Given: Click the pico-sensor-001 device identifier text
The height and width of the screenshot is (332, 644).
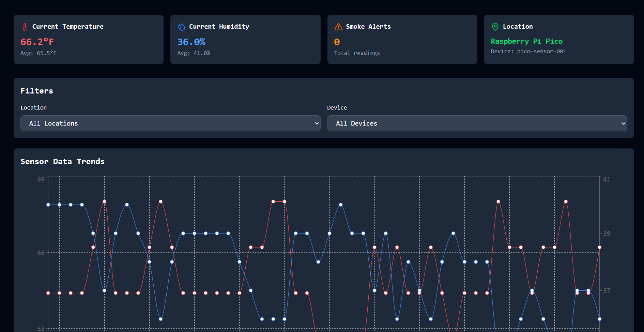Looking at the screenshot, I should [x=528, y=51].
